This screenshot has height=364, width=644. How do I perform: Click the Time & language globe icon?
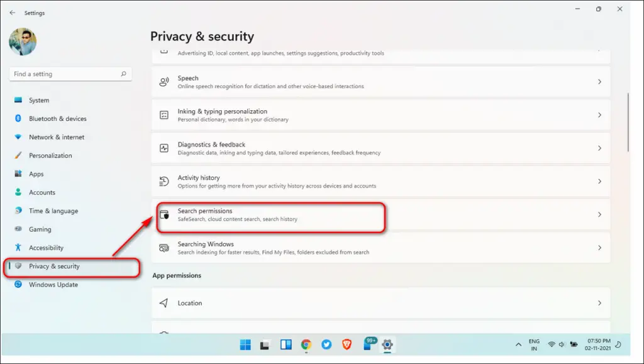pos(18,210)
